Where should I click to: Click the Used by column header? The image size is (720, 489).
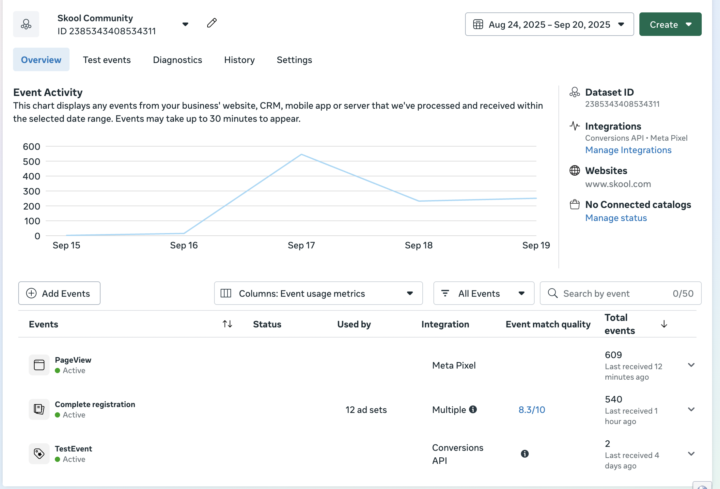[354, 324]
